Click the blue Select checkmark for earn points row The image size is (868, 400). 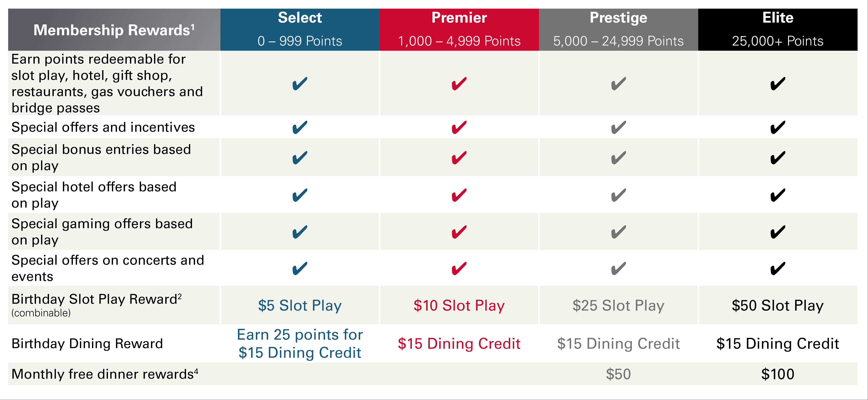coord(300,83)
